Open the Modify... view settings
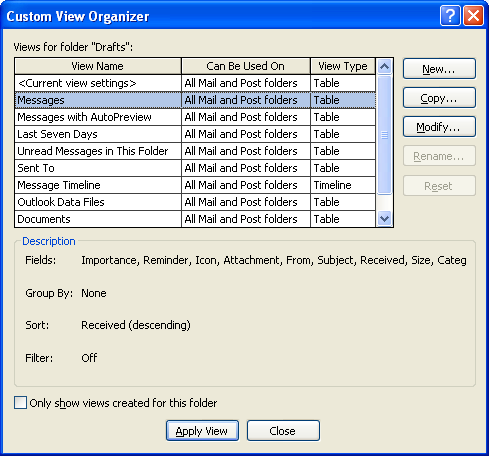 tap(439, 127)
